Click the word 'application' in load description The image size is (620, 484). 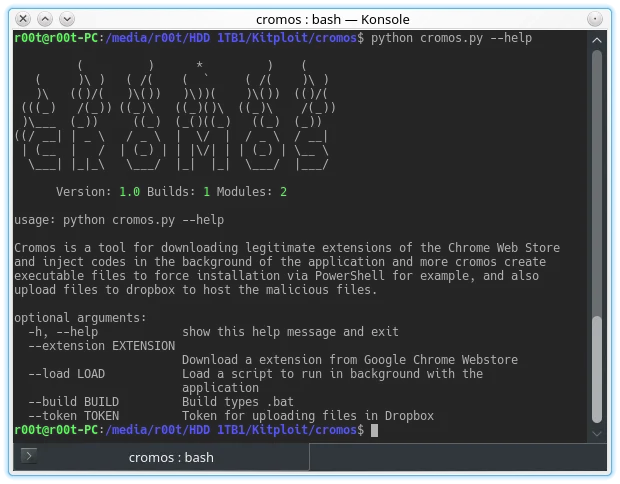(220, 388)
